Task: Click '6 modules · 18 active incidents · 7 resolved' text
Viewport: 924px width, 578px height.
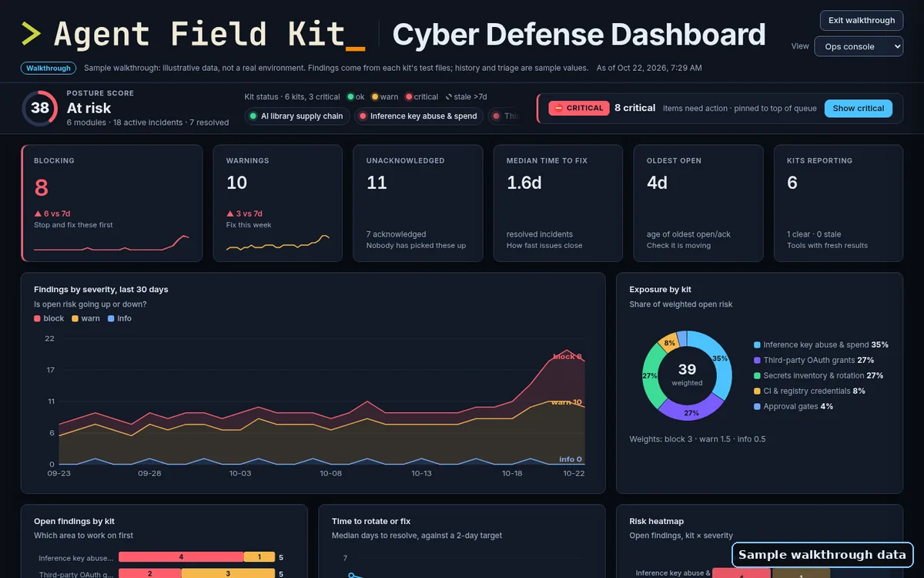Action: pos(148,123)
